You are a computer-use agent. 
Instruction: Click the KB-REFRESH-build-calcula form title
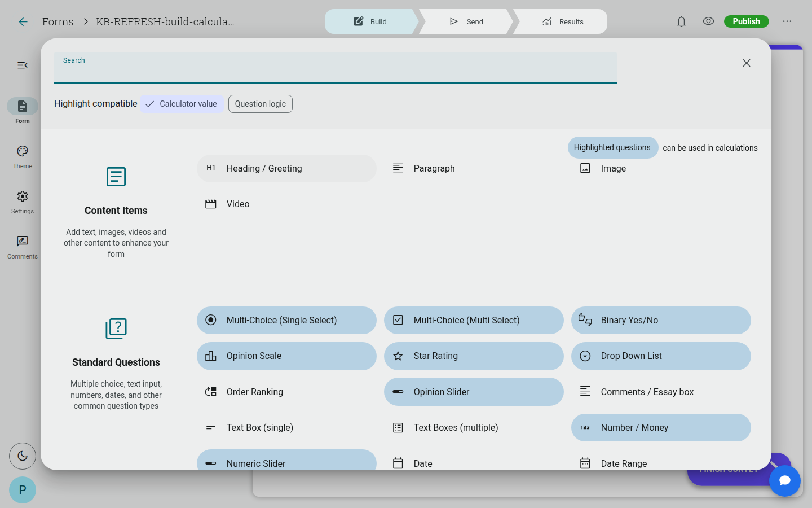pos(165,21)
